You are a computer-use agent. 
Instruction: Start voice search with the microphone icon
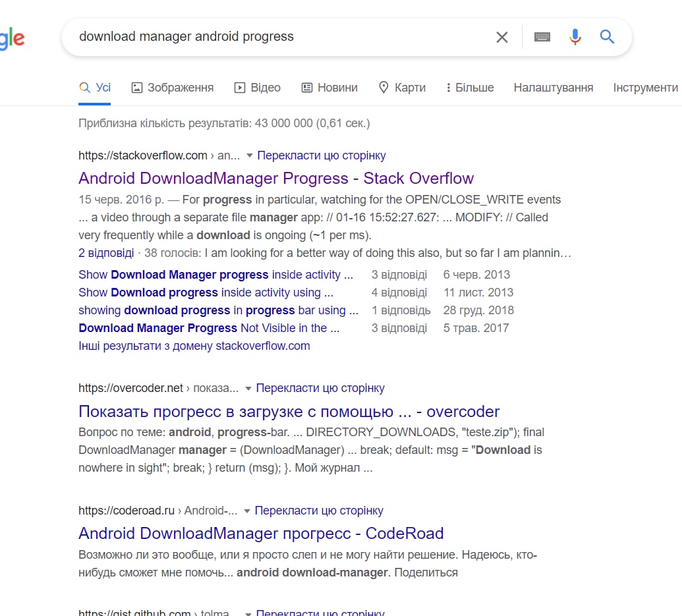tap(575, 37)
